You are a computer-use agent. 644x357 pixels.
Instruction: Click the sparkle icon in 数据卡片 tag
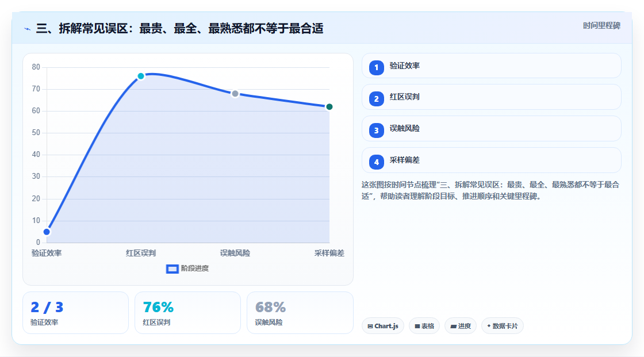[489, 326]
